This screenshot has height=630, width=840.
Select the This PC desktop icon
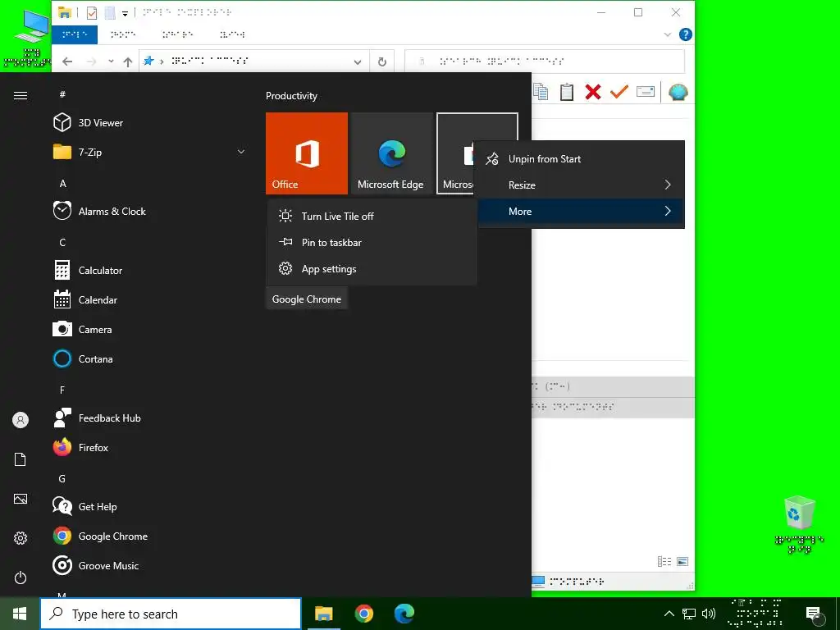[x=27, y=38]
